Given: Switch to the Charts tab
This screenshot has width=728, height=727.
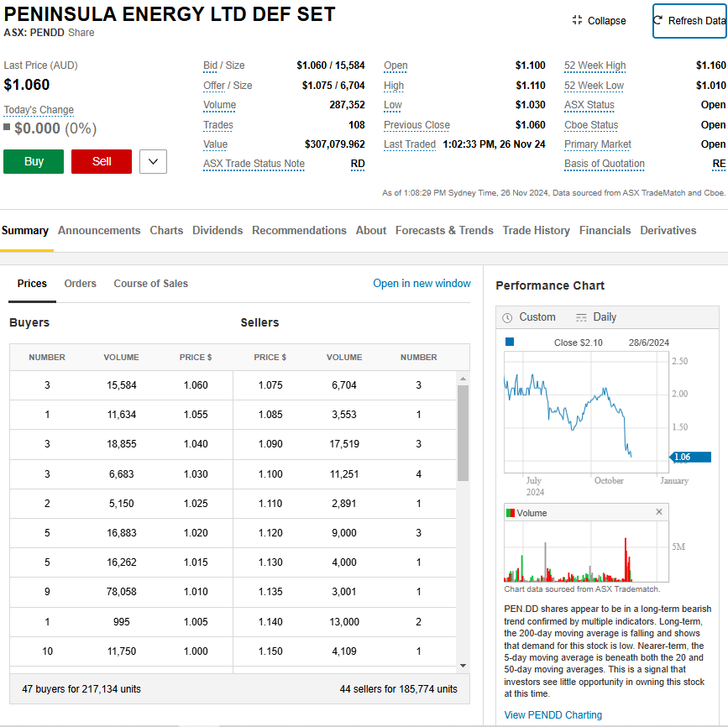Looking at the screenshot, I should point(166,230).
